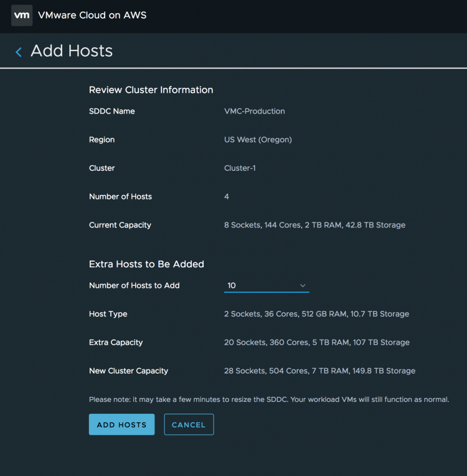Click the SDDC Name field label
Image resolution: width=467 pixels, height=476 pixels.
point(112,112)
